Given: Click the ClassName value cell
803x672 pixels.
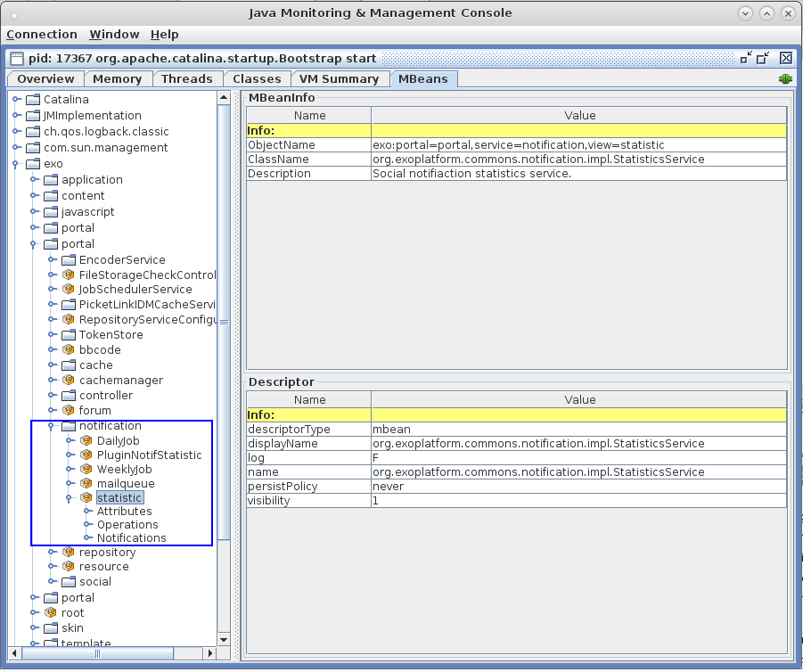Looking at the screenshot, I should point(578,160).
